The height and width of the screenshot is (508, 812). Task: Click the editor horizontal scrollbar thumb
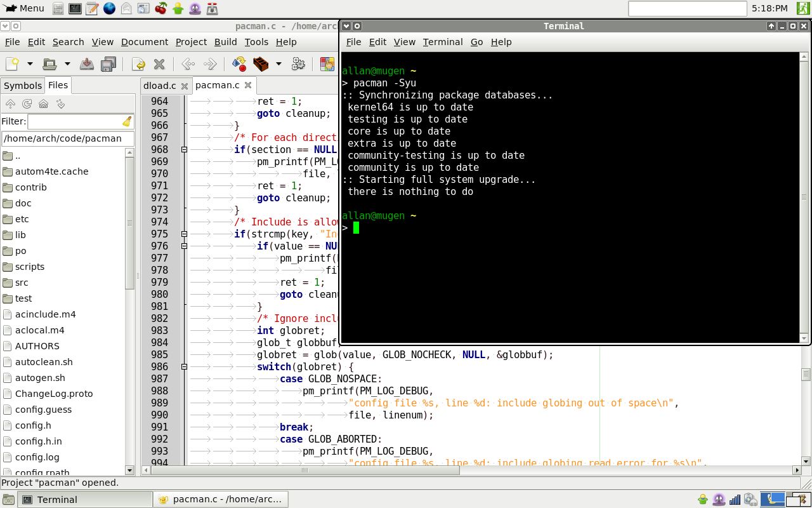tap(304, 471)
